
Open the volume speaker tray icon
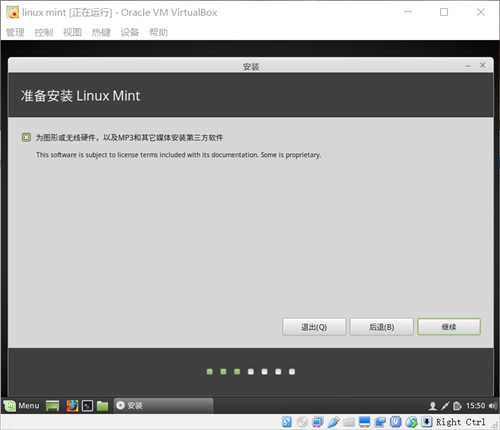coord(492,406)
